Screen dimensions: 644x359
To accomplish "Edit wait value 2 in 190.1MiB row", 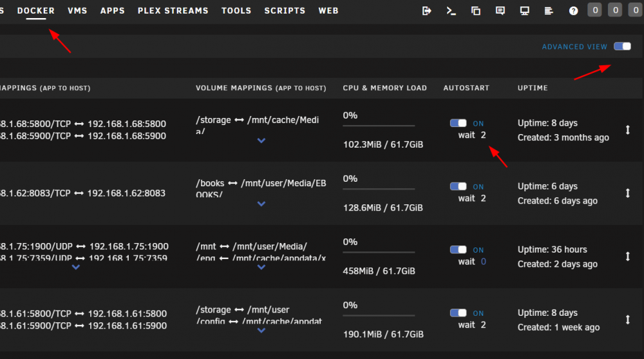I will click(484, 325).
